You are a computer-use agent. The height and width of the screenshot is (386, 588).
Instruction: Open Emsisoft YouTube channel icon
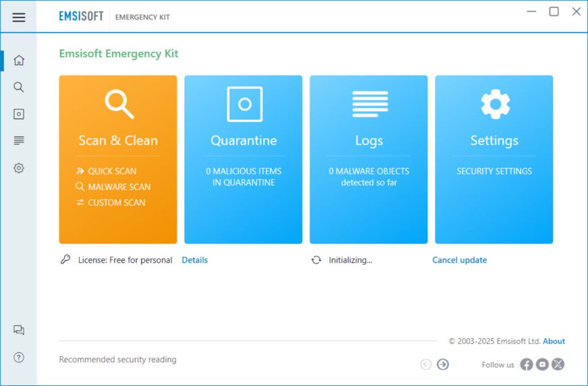542,364
